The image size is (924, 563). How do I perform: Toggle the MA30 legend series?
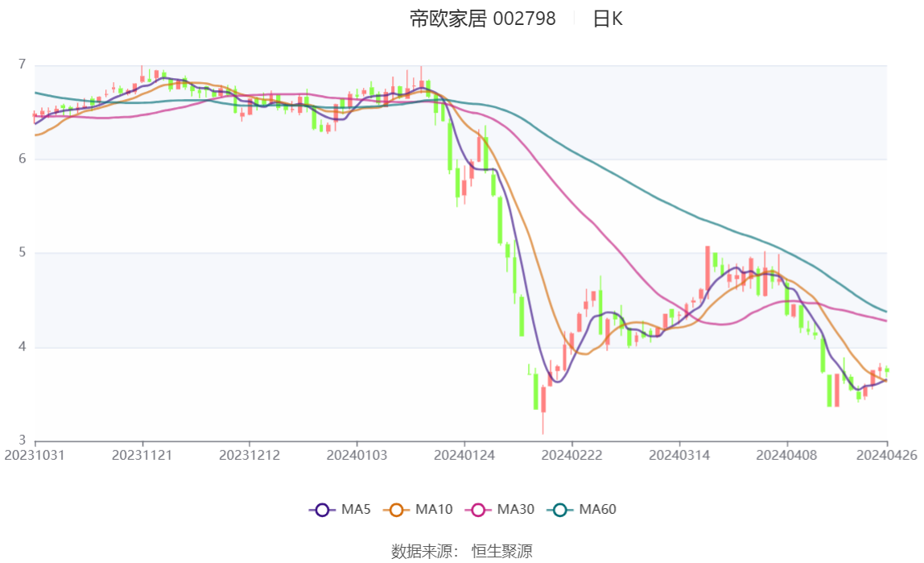pyautogui.click(x=500, y=509)
